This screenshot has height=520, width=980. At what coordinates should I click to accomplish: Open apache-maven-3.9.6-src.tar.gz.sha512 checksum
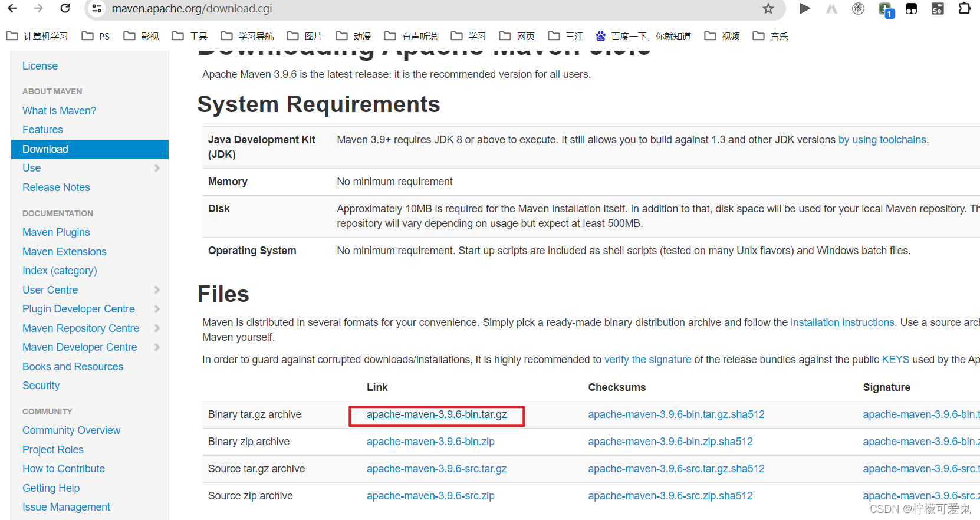point(676,469)
